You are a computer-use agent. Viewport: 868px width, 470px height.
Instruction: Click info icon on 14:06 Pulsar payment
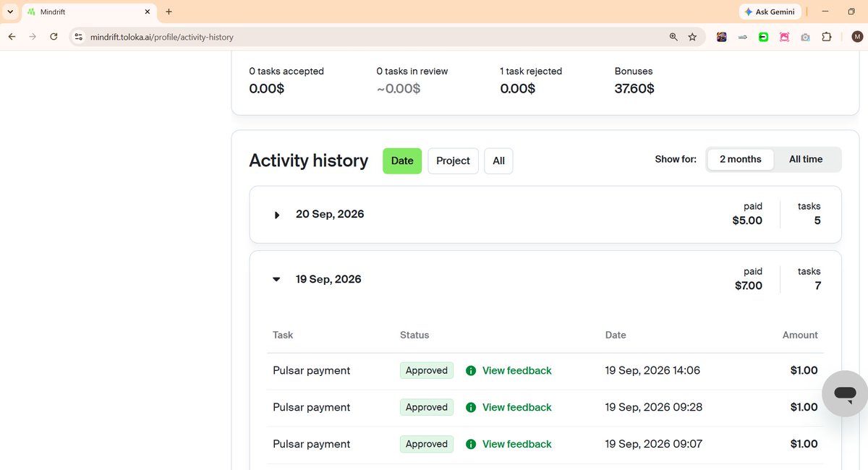click(471, 371)
